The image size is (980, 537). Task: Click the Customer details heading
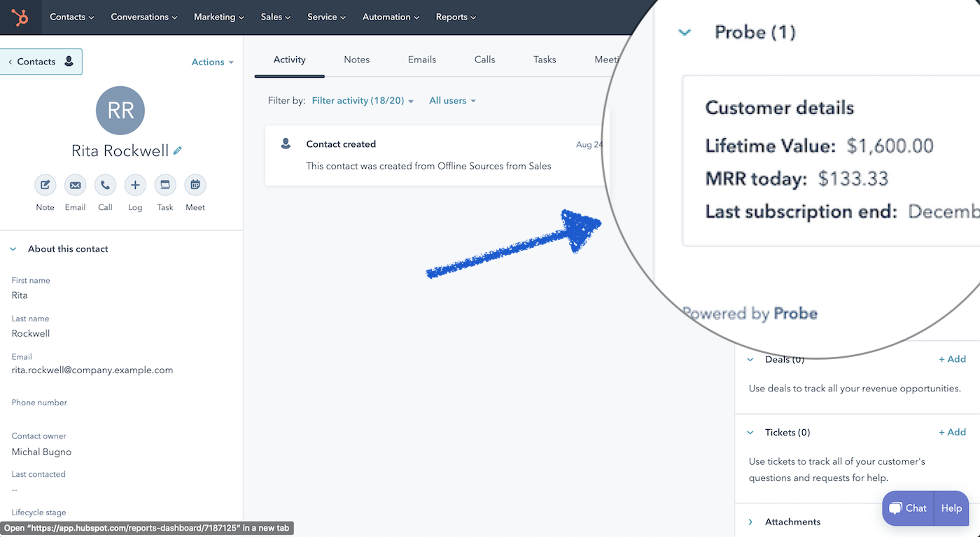click(780, 108)
